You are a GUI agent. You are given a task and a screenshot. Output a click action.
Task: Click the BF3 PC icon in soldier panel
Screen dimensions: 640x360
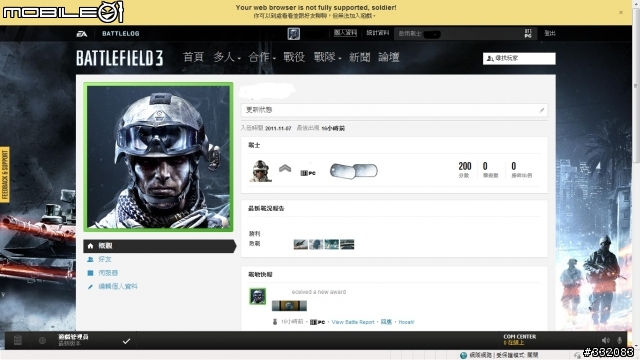click(308, 173)
